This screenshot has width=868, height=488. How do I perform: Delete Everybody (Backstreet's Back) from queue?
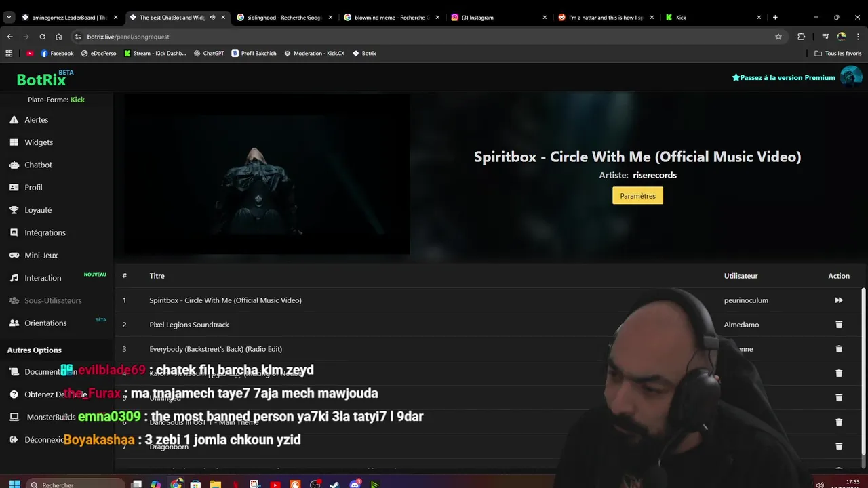(x=839, y=349)
